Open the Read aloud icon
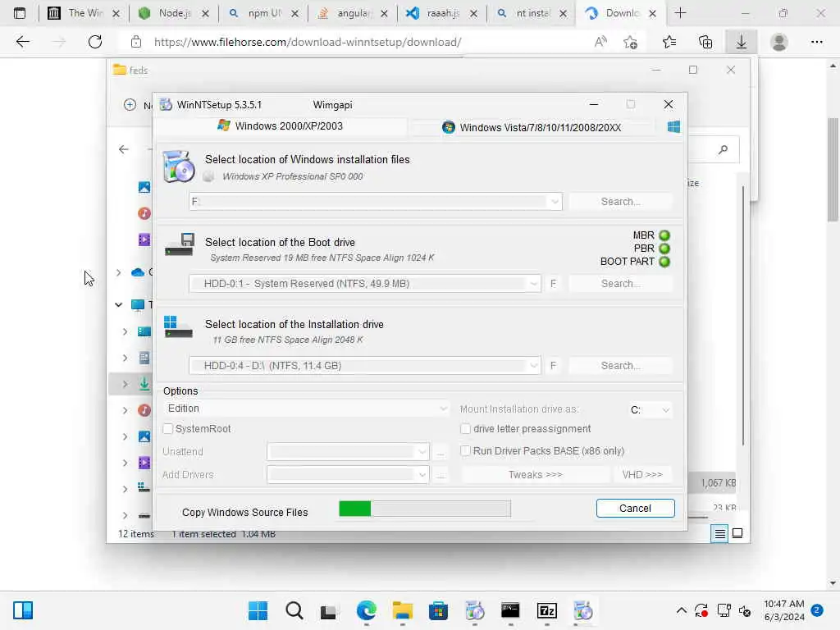The image size is (840, 630). point(600,42)
